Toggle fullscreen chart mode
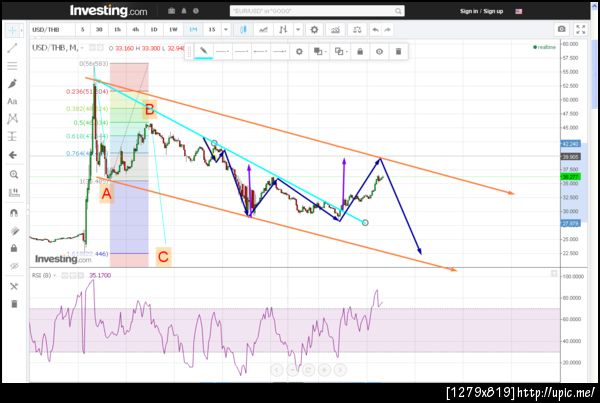The width and height of the screenshot is (600, 403). [x=580, y=29]
